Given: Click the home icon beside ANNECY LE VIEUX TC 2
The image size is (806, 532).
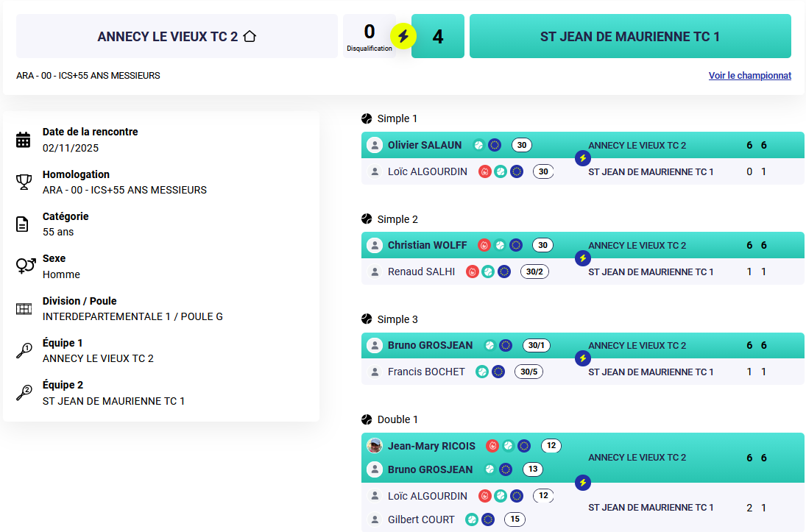Looking at the screenshot, I should (x=250, y=36).
